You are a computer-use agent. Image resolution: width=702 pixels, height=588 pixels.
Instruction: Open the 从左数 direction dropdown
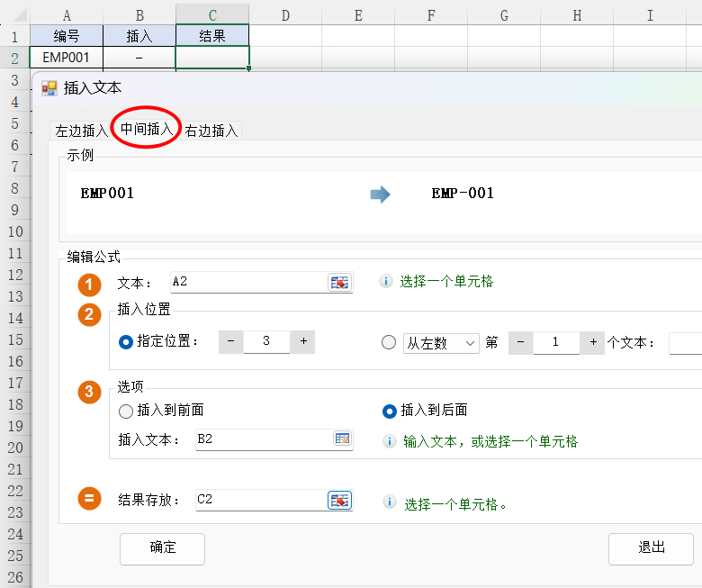[x=440, y=342]
